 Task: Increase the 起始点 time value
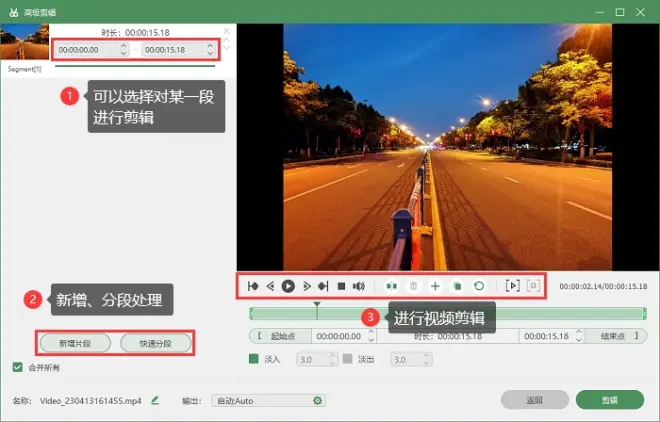tap(371, 332)
